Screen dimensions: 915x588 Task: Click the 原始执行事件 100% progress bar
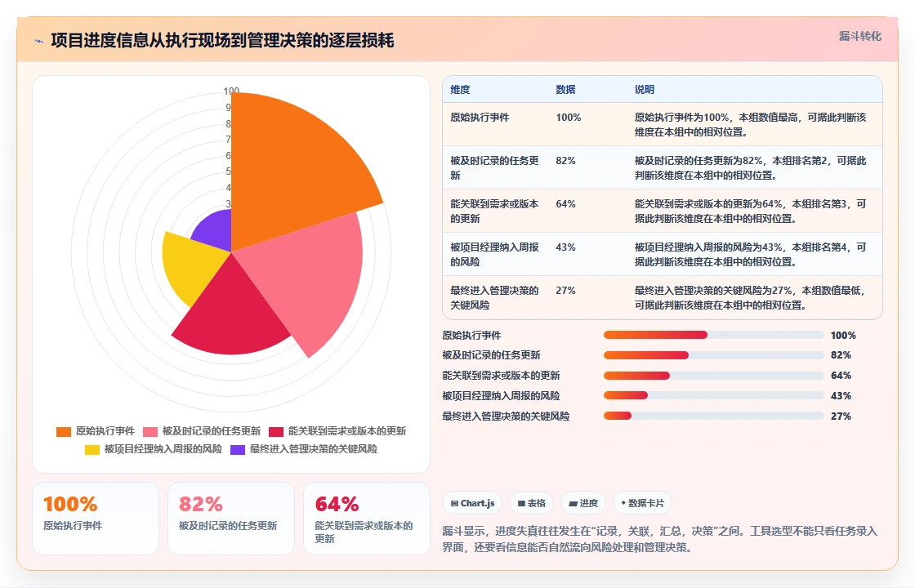[714, 335]
